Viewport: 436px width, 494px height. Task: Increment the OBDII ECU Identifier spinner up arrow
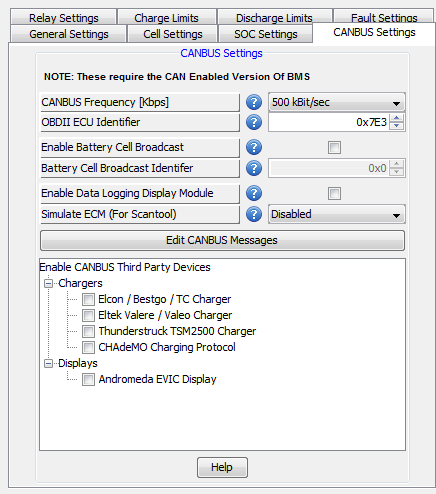click(396, 118)
